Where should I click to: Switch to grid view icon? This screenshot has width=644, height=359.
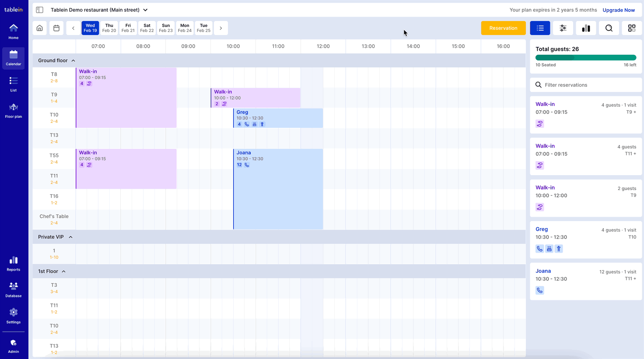[x=631, y=28]
